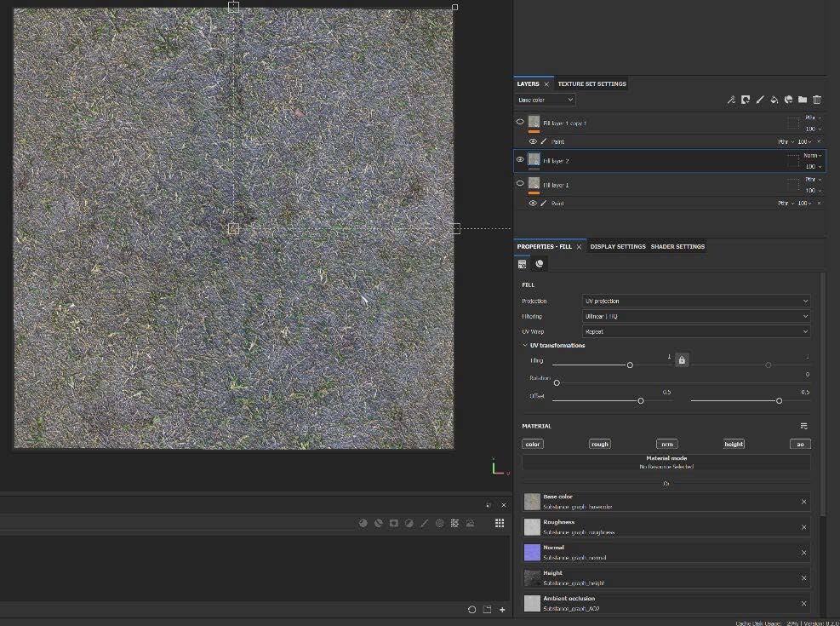Switch to the Texture Set Settings tab
This screenshot has width=840, height=626.
591,83
